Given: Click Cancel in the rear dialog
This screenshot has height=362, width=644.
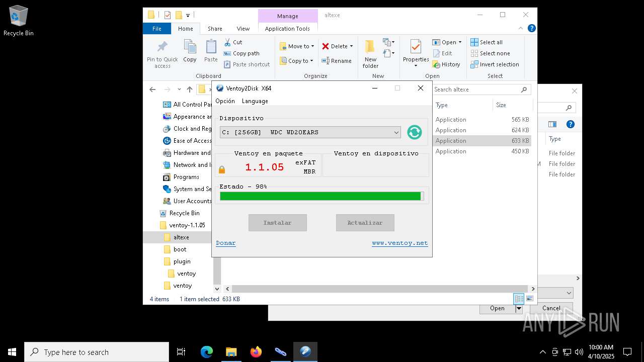Looking at the screenshot, I should point(551,308).
